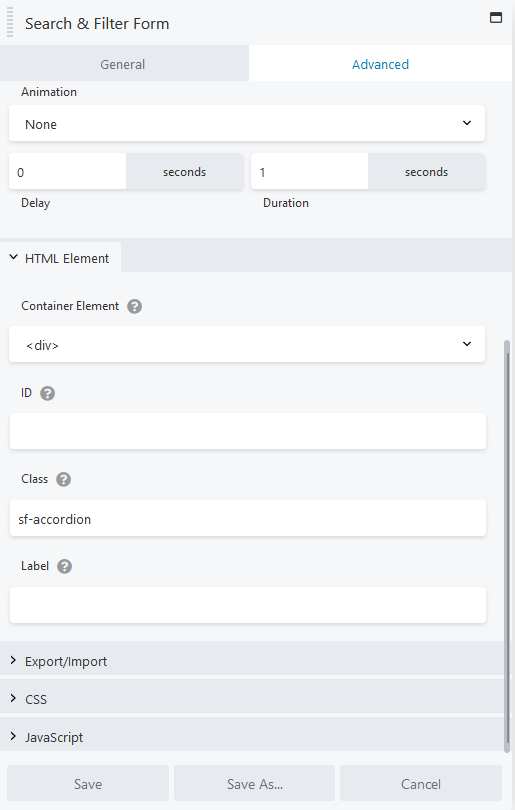The width and height of the screenshot is (515, 810).
Task: Show the ID field help icon
Action: (x=48, y=394)
